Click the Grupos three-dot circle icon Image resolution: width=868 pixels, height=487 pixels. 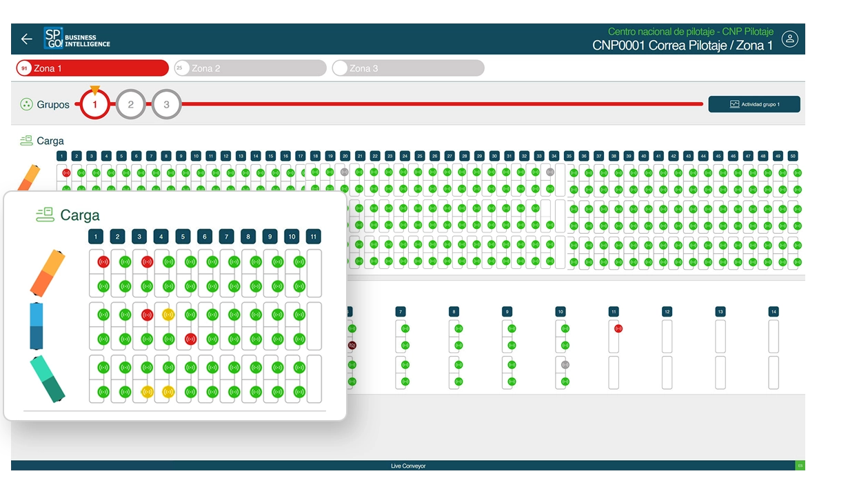[x=26, y=105]
